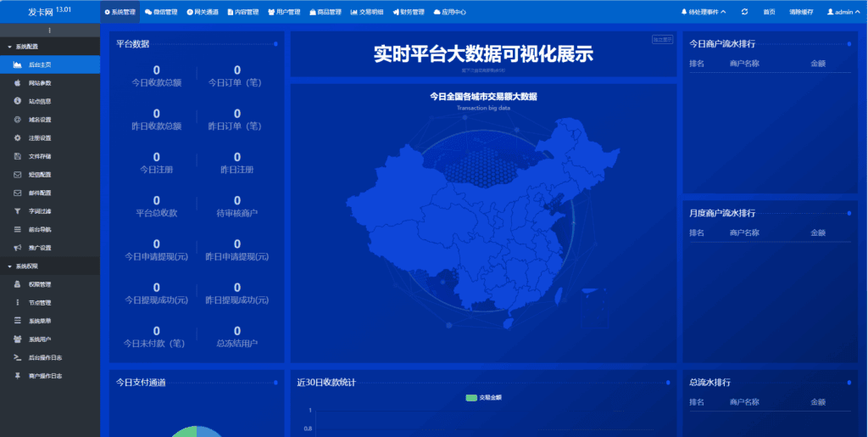
Task: Click 清除缓存 in the top bar
Action: pyautogui.click(x=801, y=12)
